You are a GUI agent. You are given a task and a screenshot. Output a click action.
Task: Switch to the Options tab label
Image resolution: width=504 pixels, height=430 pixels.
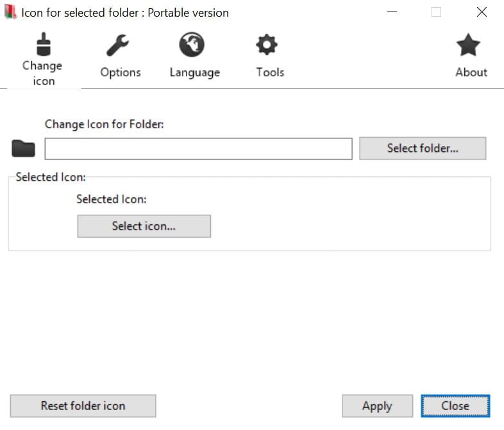121,72
